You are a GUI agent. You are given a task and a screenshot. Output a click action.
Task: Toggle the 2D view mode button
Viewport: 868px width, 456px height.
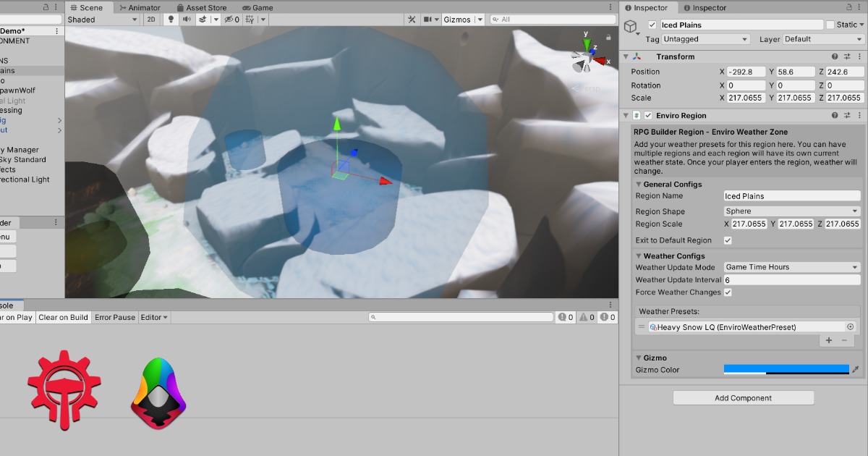point(151,20)
